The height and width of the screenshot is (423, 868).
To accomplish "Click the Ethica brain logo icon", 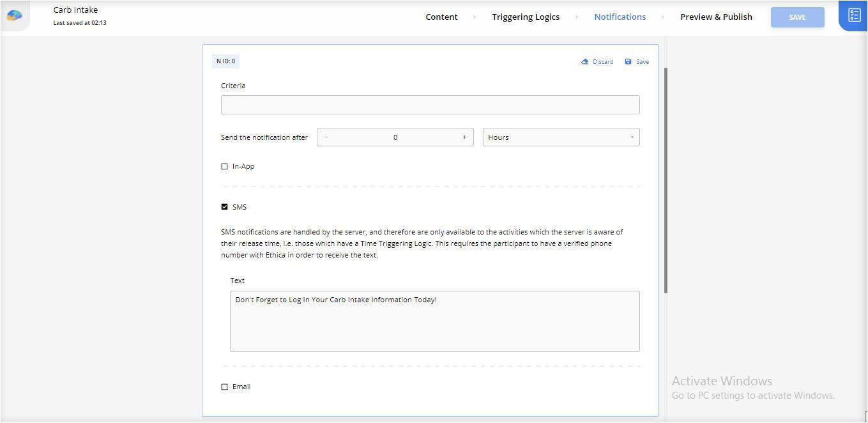I will [x=14, y=16].
